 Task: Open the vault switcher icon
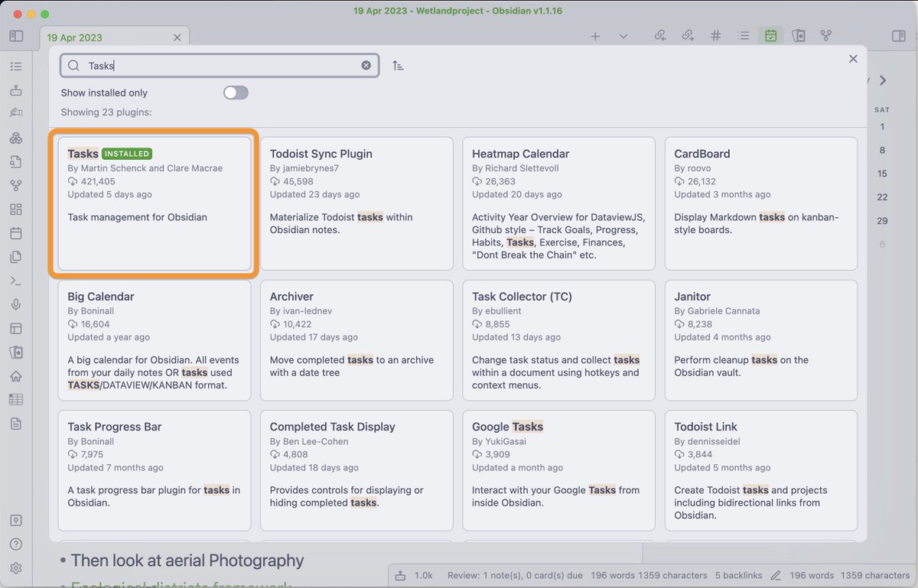pyautogui.click(x=16, y=520)
